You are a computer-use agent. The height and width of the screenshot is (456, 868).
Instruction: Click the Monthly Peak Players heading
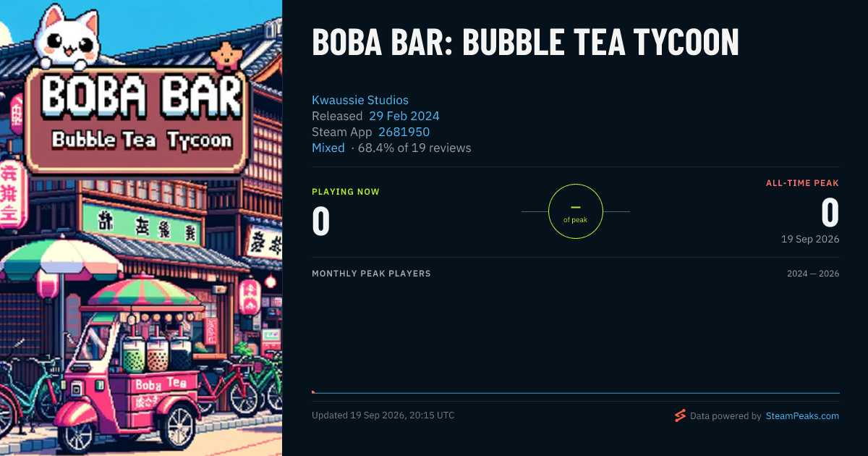click(371, 274)
